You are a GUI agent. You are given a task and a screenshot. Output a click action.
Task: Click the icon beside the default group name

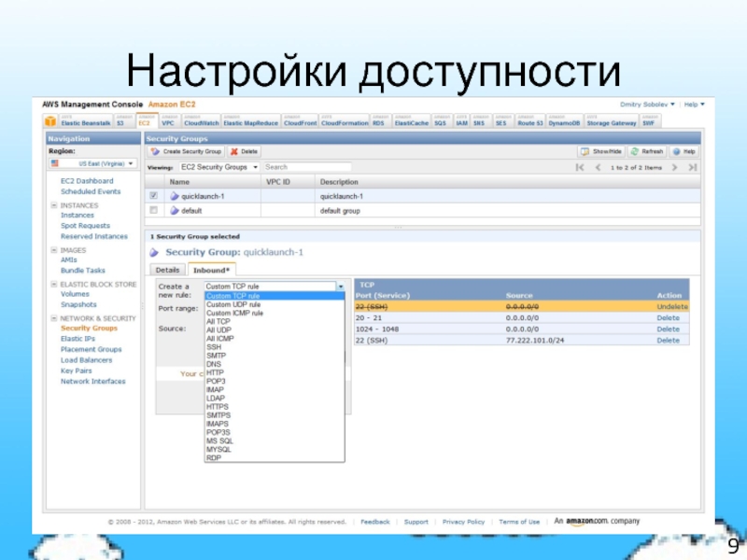tap(175, 211)
